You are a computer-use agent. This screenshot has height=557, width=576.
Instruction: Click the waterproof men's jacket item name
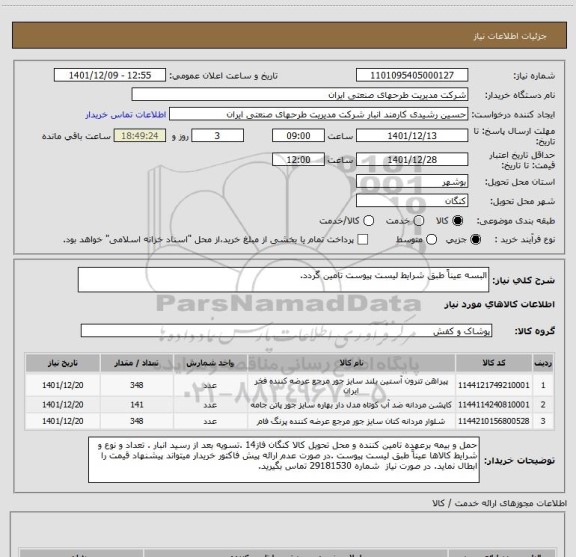(351, 405)
